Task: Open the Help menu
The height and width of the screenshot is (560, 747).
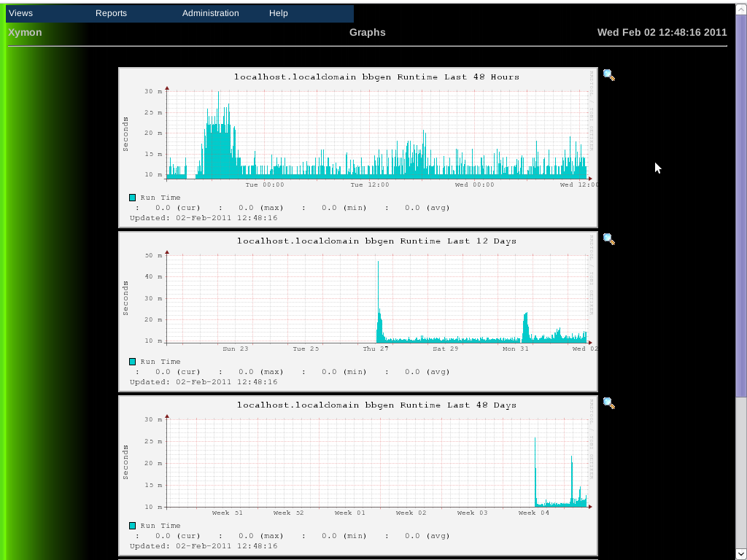Action: (x=278, y=13)
